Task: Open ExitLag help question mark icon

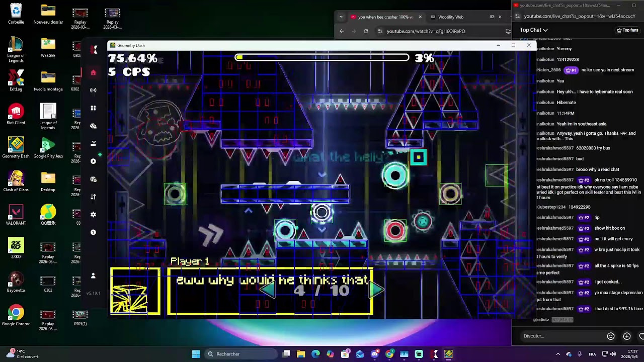Action: click(93, 232)
